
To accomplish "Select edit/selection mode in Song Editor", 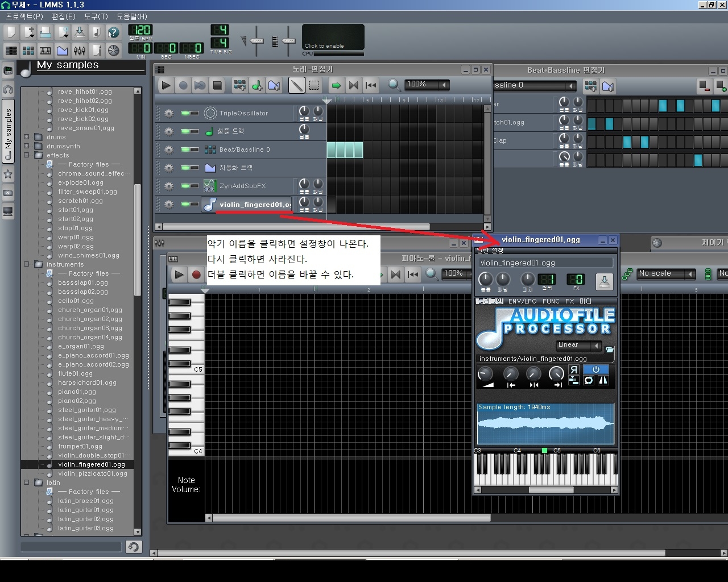I will tap(313, 86).
